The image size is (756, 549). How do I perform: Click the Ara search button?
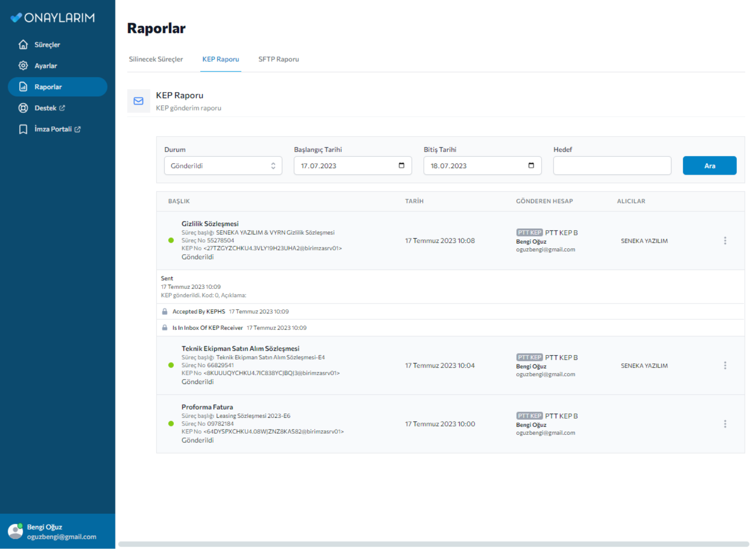pos(709,165)
